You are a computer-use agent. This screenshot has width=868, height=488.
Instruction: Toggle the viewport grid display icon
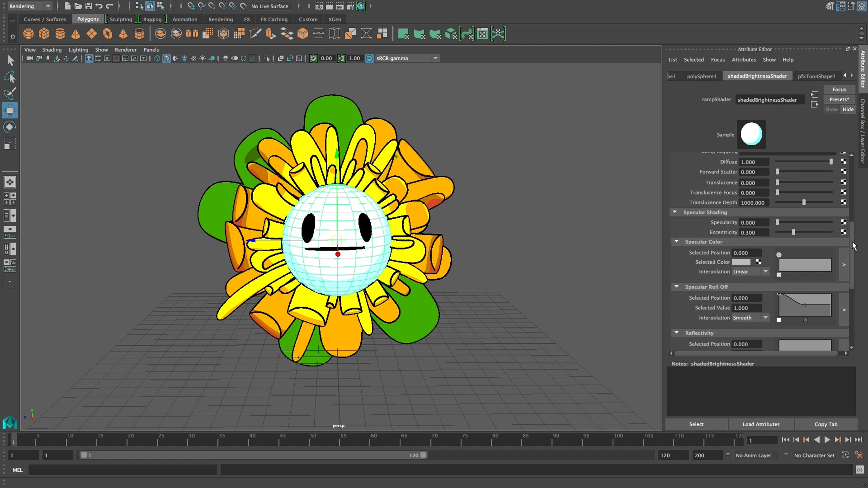pos(89,58)
